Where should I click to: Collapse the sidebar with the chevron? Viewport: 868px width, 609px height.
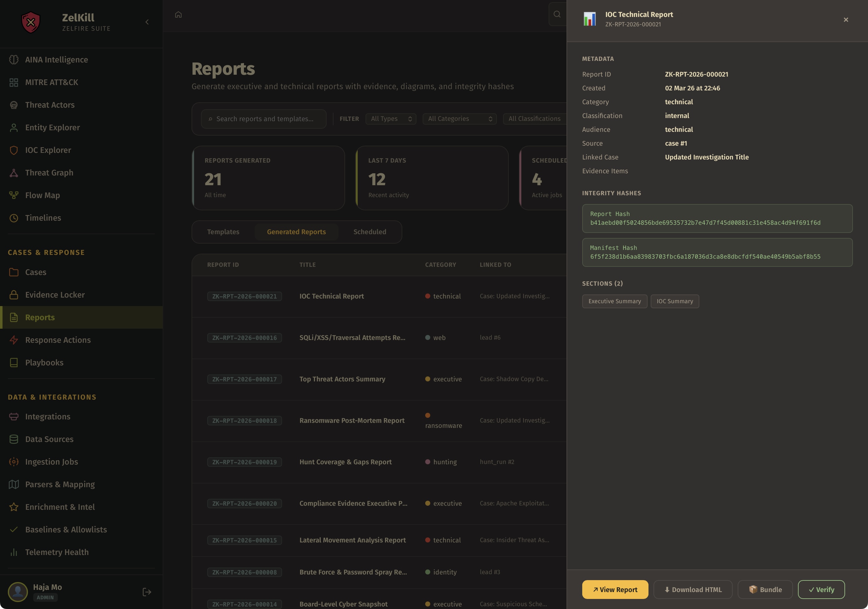pos(147,22)
